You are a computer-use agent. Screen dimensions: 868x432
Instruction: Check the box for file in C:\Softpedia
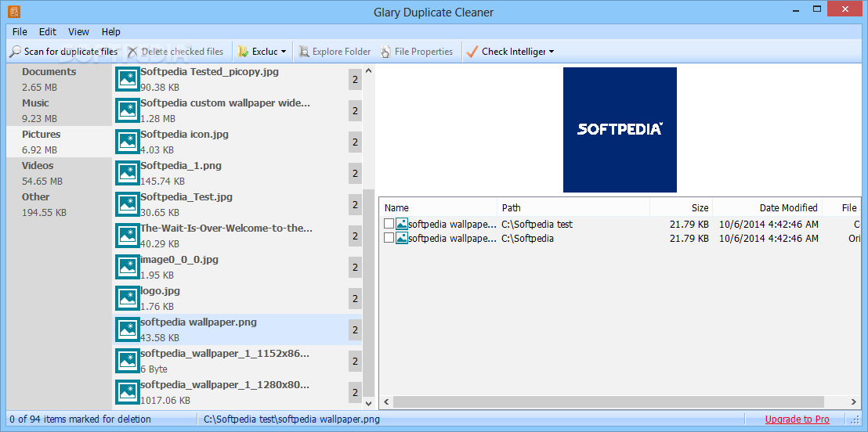point(389,239)
